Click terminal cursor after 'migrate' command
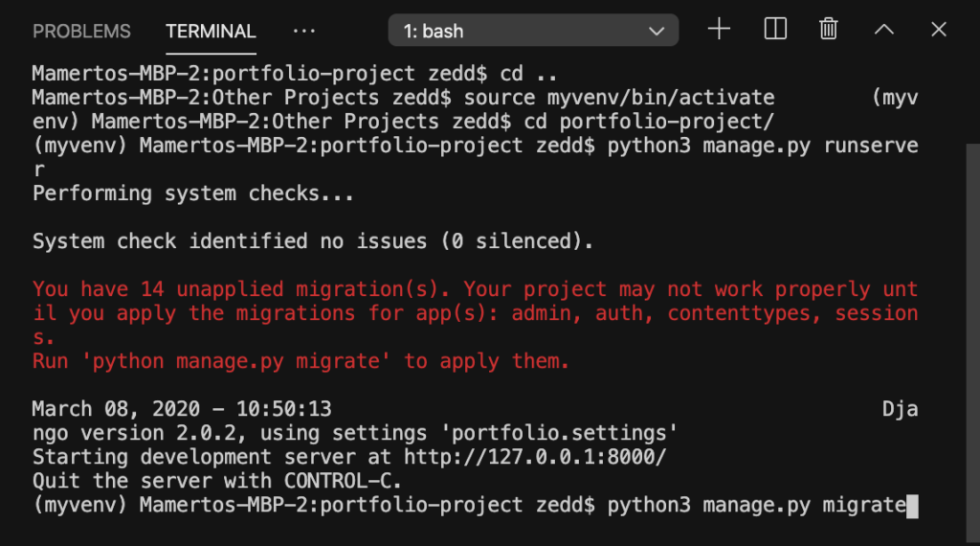The width and height of the screenshot is (980, 546). [912, 506]
